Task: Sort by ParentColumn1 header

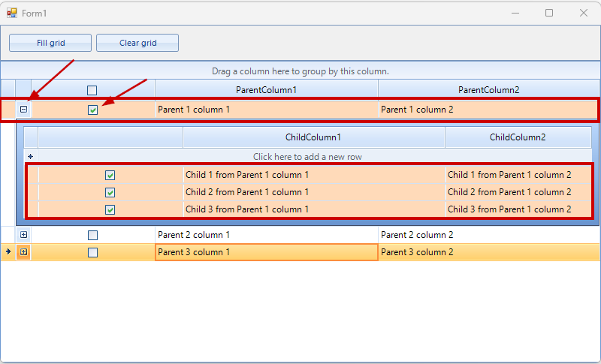Action: pyautogui.click(x=266, y=90)
